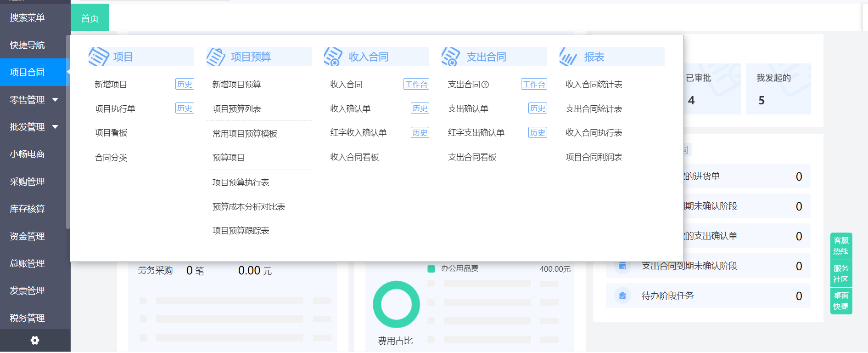
Task: Open 预算项目 link
Action: click(x=228, y=158)
